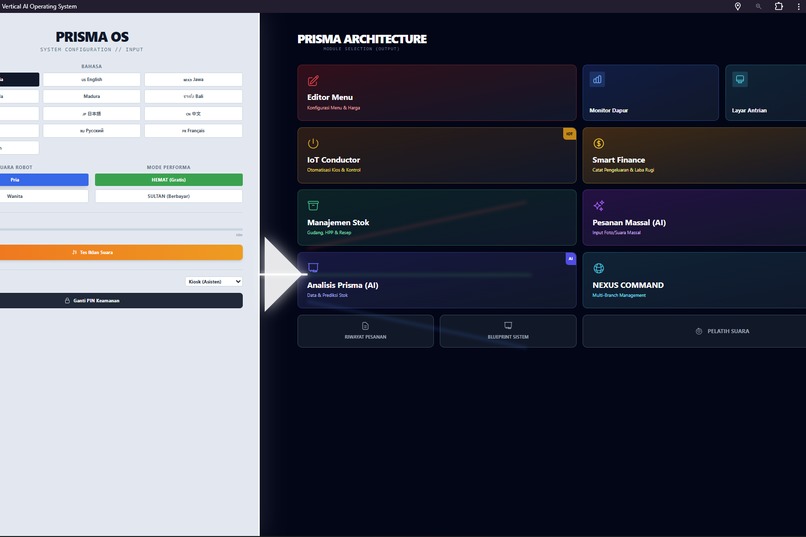Click the Vertical AI Operating System tab title
Image resolution: width=806 pixels, height=537 pixels.
click(x=39, y=6)
